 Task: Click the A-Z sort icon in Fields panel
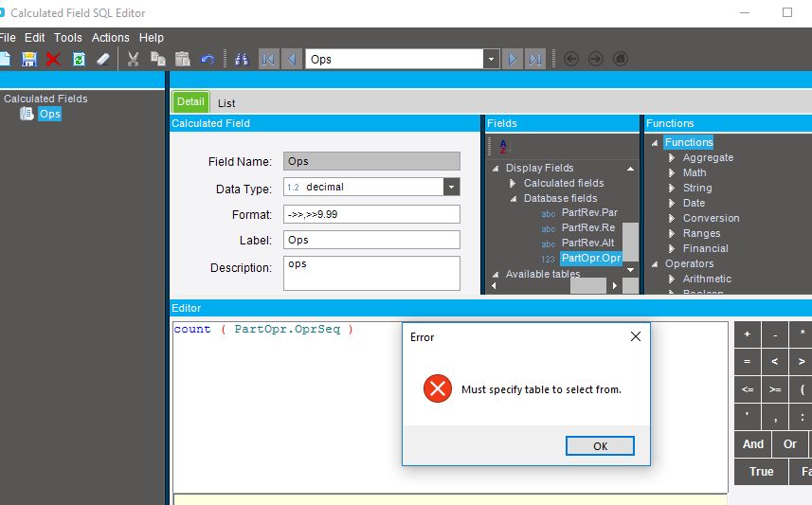click(505, 147)
